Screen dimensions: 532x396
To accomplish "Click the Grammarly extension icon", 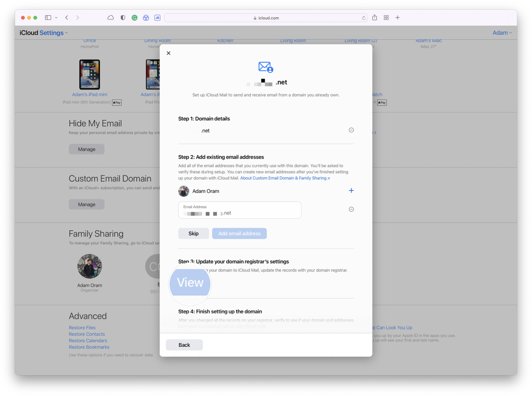I will click(x=134, y=17).
